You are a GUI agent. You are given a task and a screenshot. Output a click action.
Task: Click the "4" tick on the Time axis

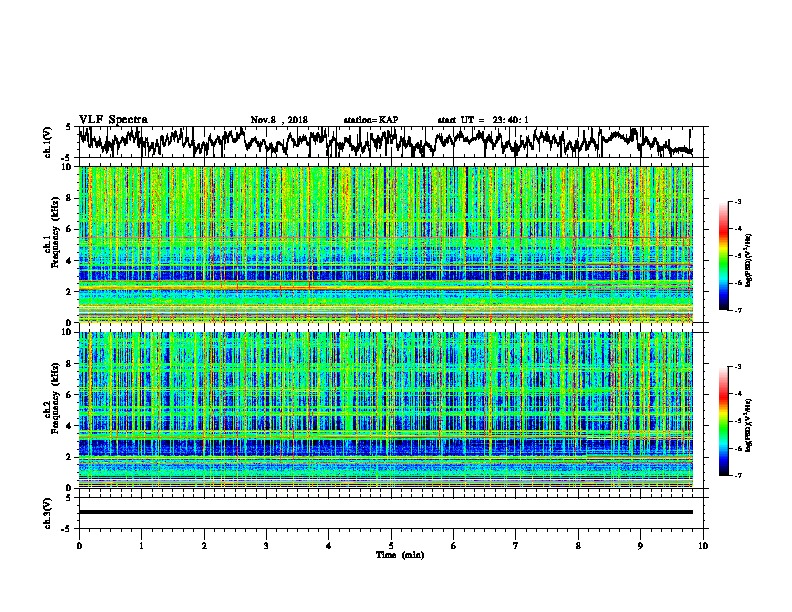(329, 546)
